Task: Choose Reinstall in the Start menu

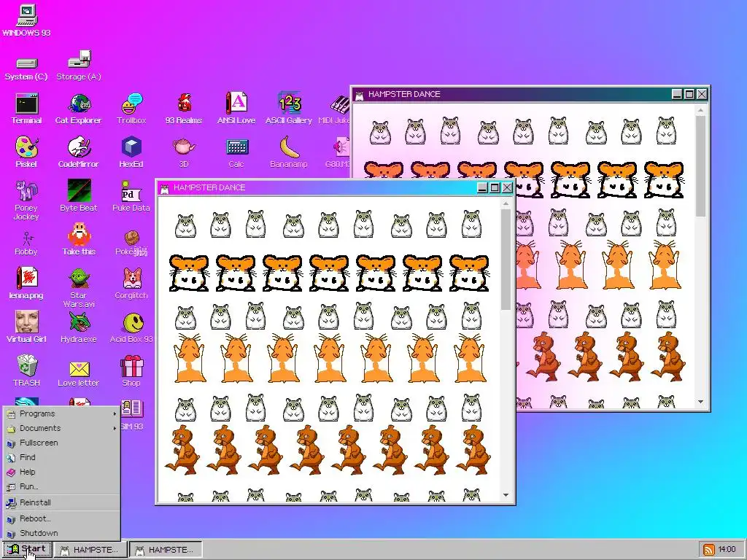Action: tap(61, 502)
